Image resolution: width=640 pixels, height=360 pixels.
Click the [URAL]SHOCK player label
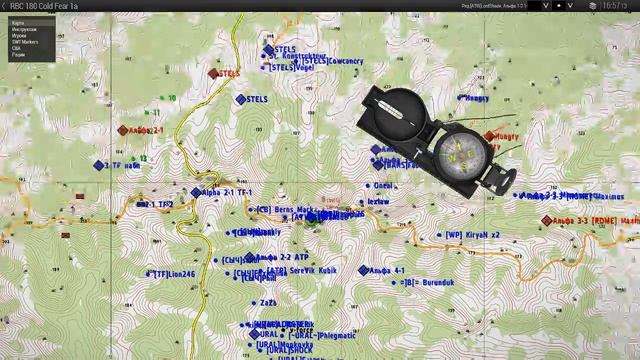pos(290,350)
